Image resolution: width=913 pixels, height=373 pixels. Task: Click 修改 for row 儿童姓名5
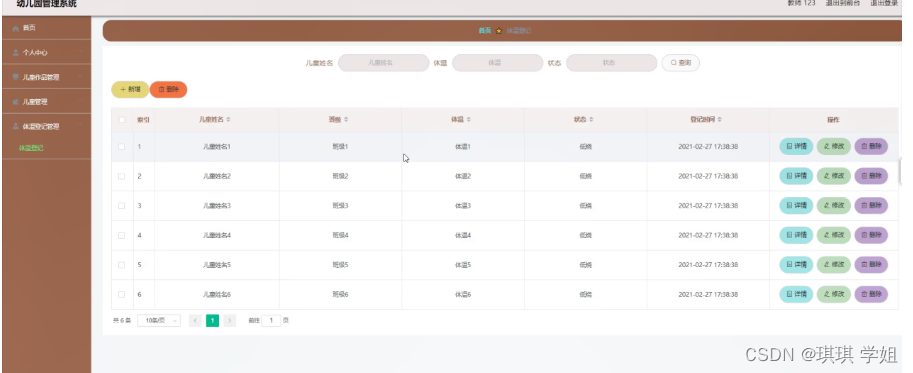[x=834, y=265]
